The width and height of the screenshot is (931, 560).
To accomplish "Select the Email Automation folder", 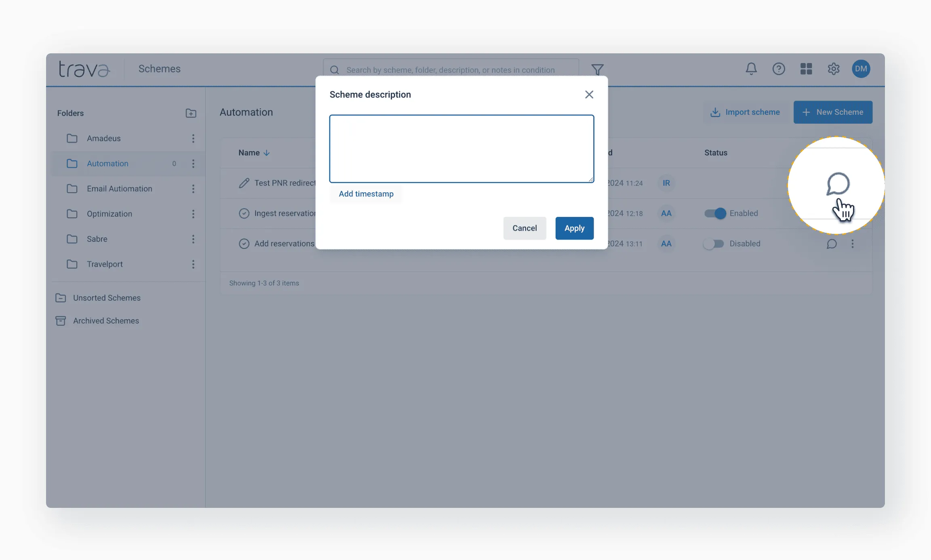I will [x=119, y=189].
